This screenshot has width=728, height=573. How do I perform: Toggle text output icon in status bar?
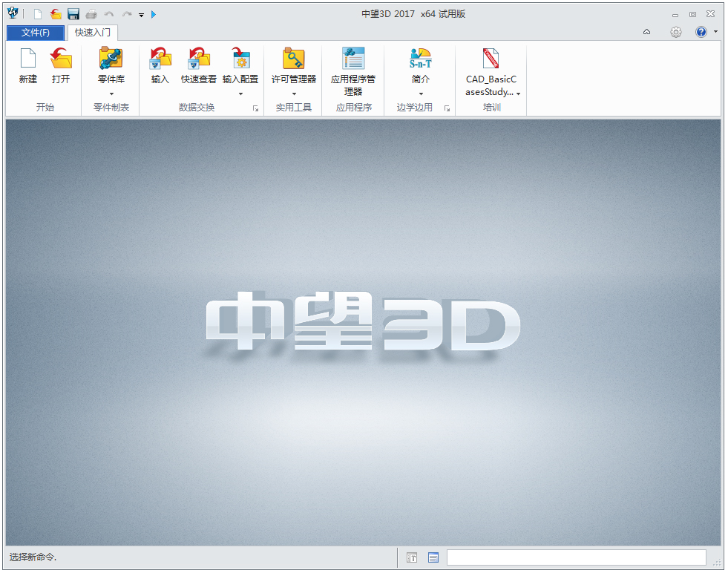[412, 557]
